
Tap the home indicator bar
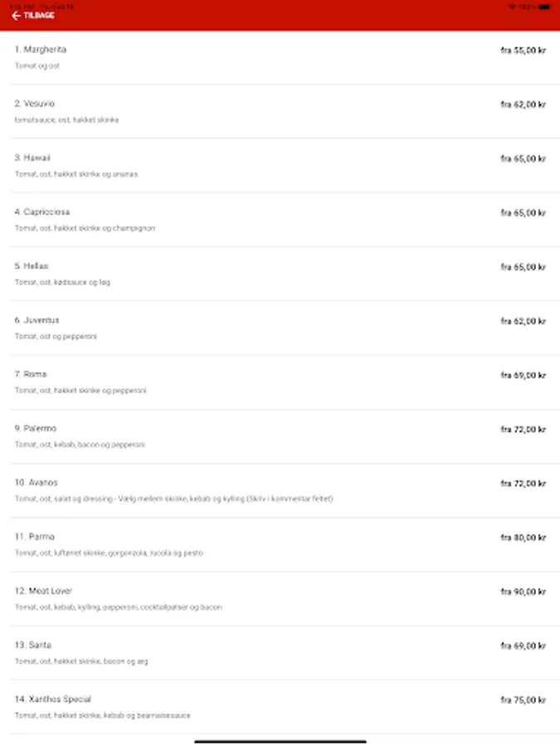280,741
